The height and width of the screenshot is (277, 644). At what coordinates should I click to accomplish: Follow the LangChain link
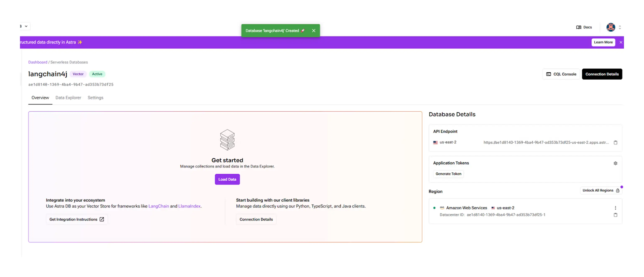158,206
